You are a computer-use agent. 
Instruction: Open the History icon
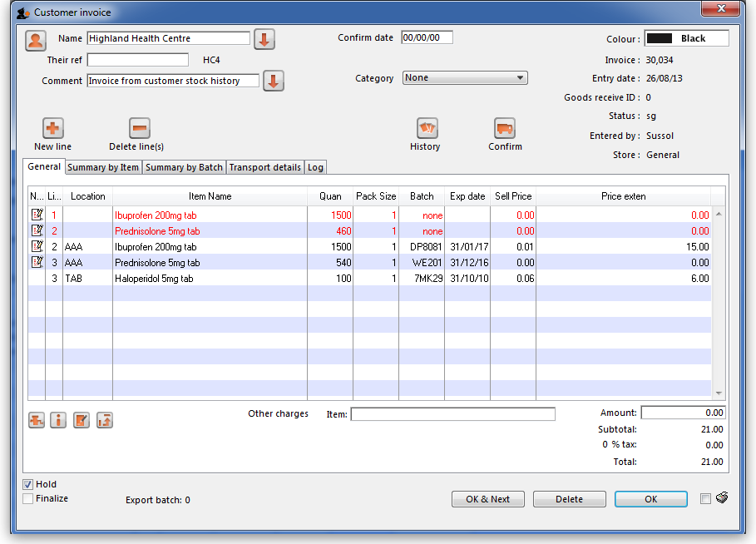(x=427, y=129)
